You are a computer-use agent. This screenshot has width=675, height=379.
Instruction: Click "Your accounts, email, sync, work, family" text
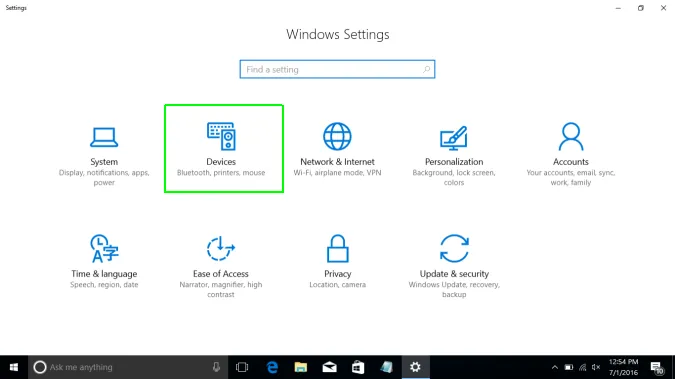(571, 177)
